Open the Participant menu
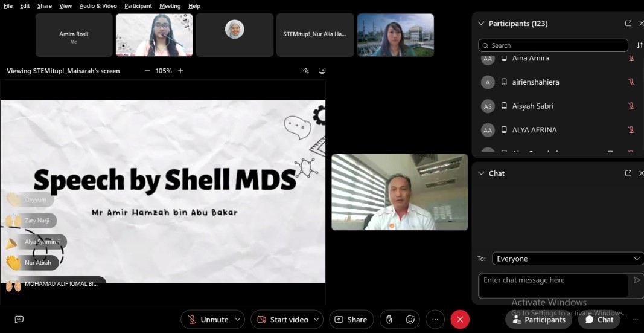The height and width of the screenshot is (333, 644). click(x=138, y=6)
